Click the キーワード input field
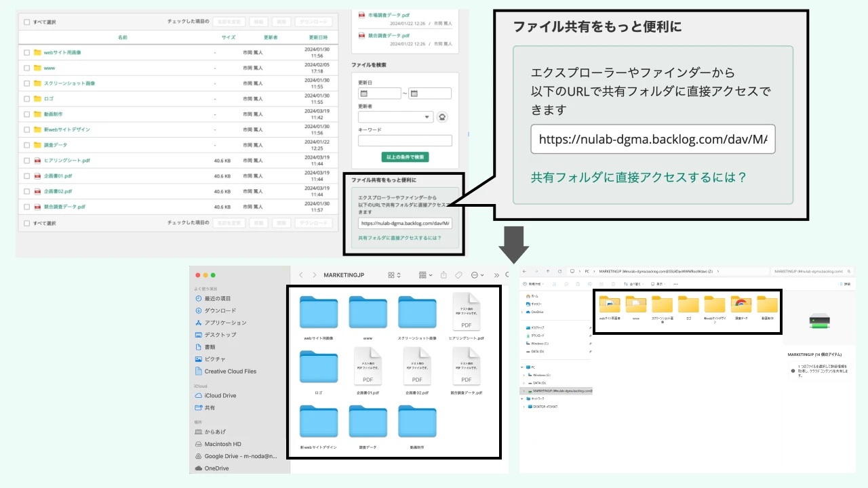The image size is (868, 488). [x=405, y=140]
